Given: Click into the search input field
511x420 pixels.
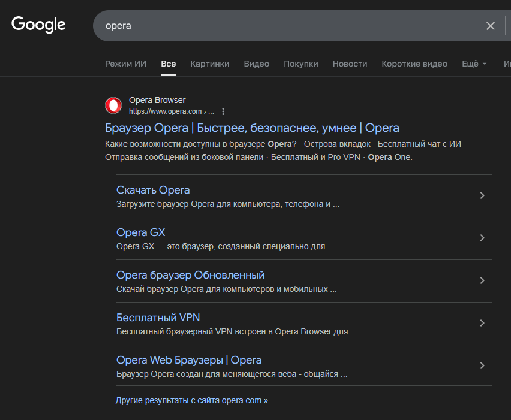Looking at the screenshot, I should pos(288,26).
